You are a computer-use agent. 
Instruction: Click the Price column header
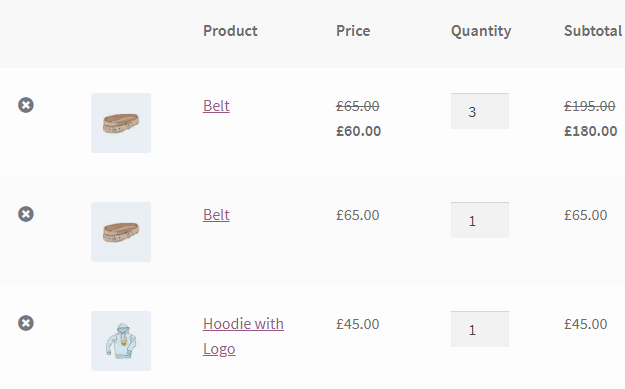point(353,31)
